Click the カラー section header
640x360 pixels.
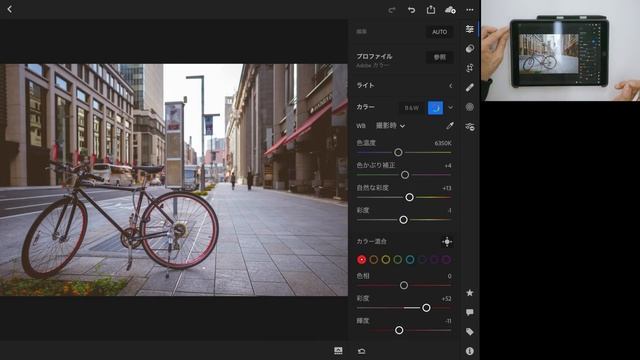pos(366,107)
